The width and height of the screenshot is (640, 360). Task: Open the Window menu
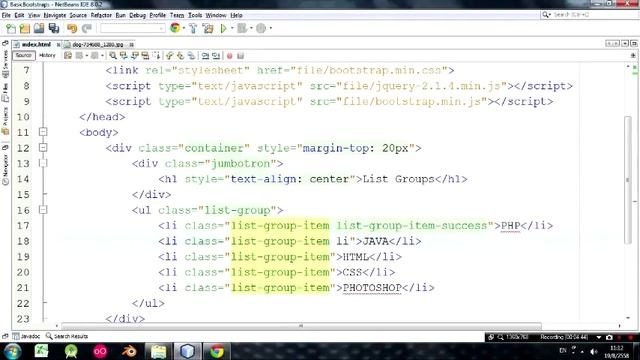pos(216,15)
